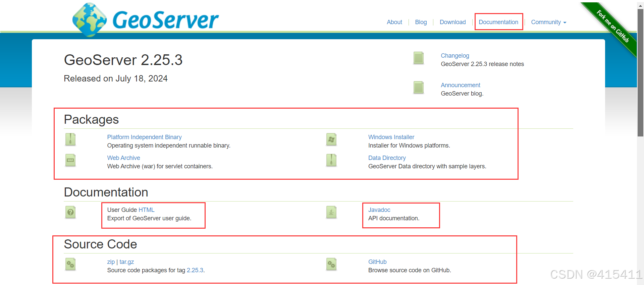Click 'Installer for Windows platforms.' text
Viewport: 644px width, 285px height.
point(409,146)
